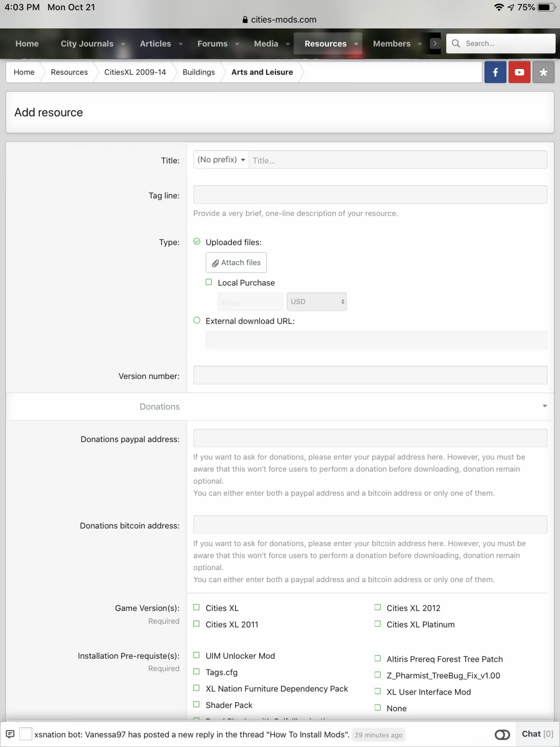Image resolution: width=560 pixels, height=747 pixels.
Task: Open the Facebook page icon
Action: (x=495, y=72)
